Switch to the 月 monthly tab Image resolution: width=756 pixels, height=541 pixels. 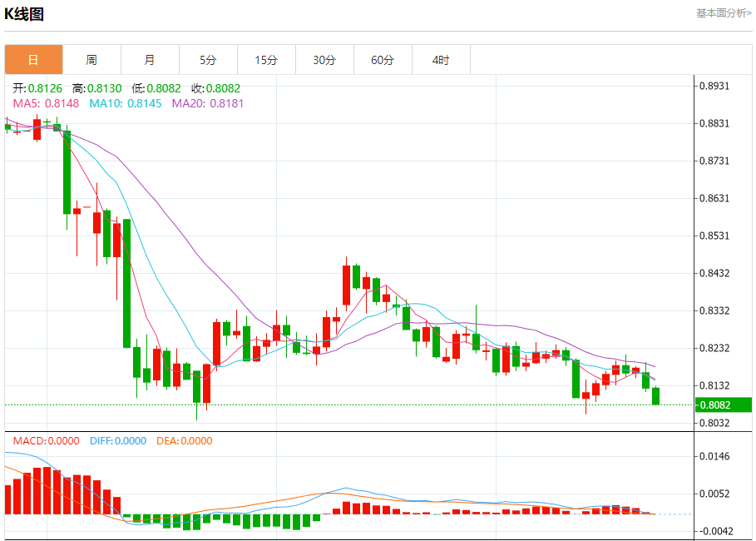[x=150, y=60]
